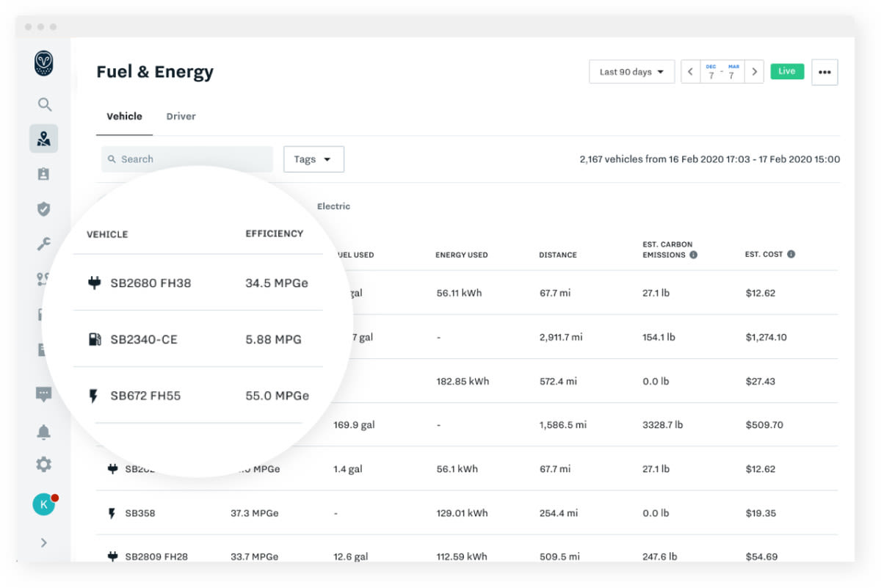Open the three-dots more options menu
The height and width of the screenshot is (588, 881).
click(x=824, y=72)
